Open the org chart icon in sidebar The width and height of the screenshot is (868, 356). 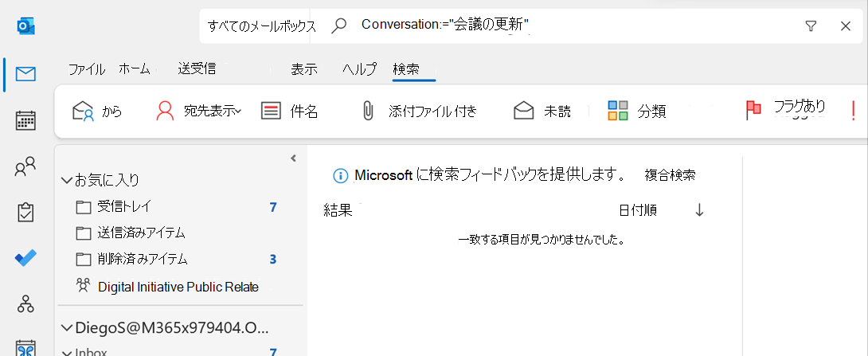25,303
